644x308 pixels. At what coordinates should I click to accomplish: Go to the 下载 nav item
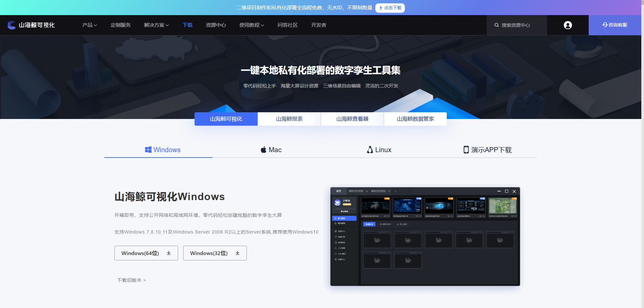187,25
